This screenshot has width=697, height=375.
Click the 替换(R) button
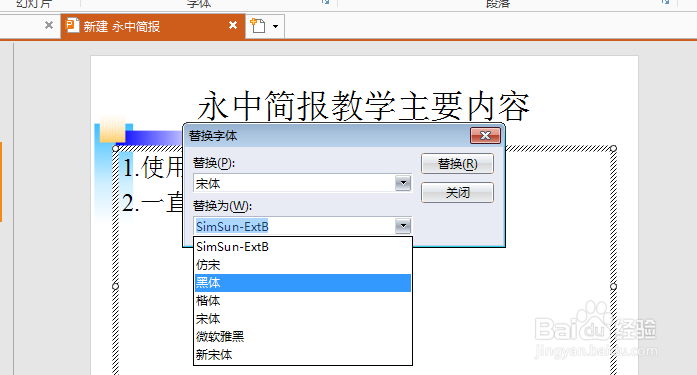[x=457, y=164]
